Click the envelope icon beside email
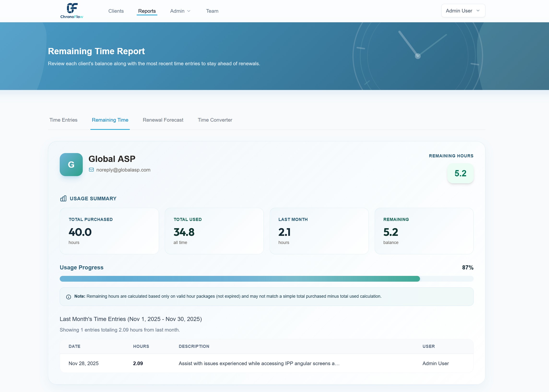 click(x=91, y=170)
